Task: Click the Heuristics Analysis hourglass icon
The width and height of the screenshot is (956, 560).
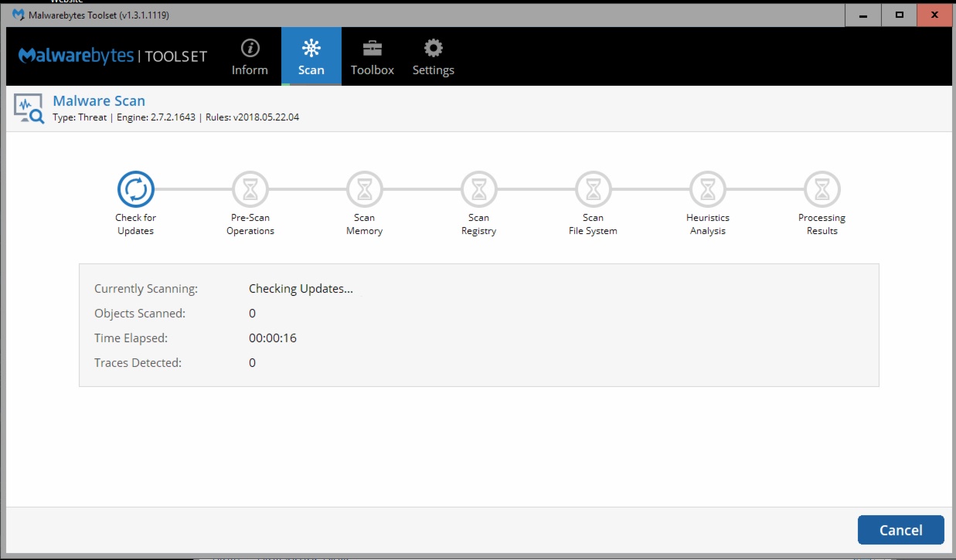Action: click(708, 188)
